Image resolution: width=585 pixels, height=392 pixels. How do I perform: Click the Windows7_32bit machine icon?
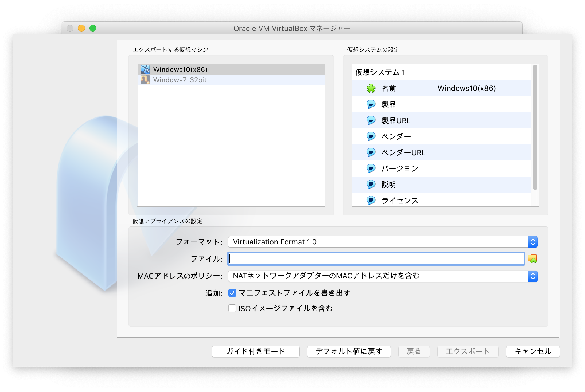pyautogui.click(x=146, y=80)
